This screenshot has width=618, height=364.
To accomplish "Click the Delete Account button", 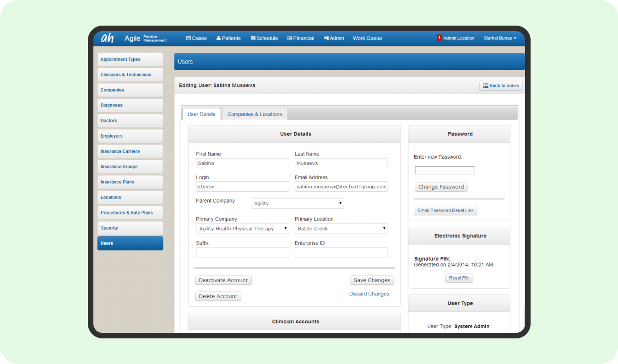I will pos(218,296).
